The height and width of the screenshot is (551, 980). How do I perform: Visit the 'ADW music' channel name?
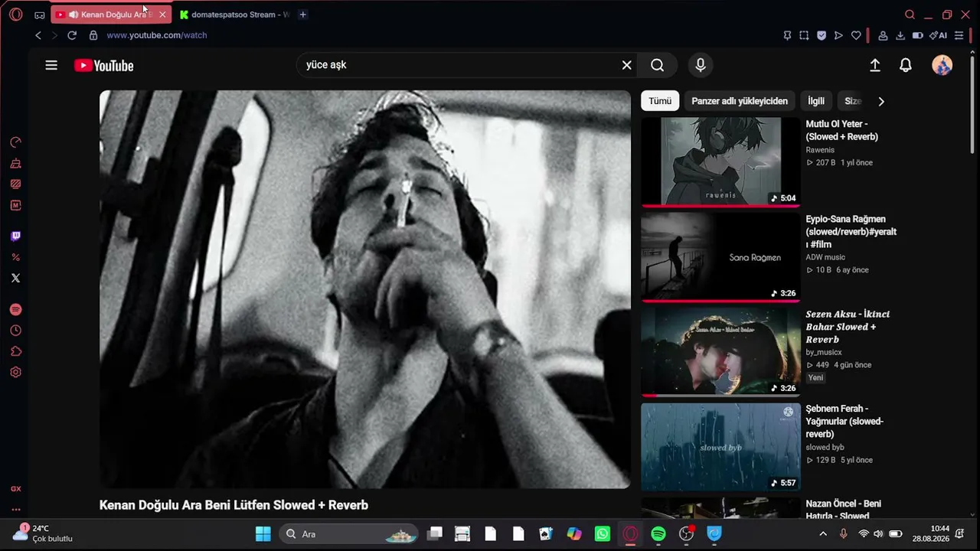(x=825, y=257)
